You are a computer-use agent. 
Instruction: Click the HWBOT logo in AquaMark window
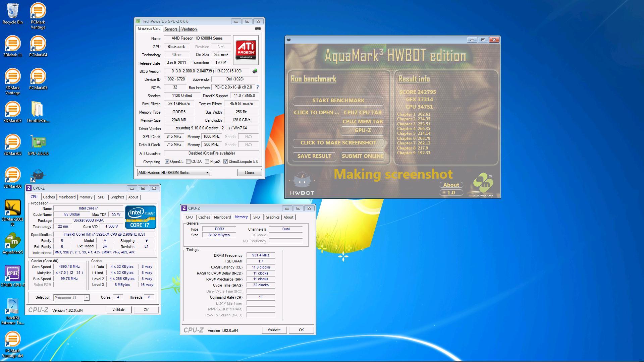point(302,184)
